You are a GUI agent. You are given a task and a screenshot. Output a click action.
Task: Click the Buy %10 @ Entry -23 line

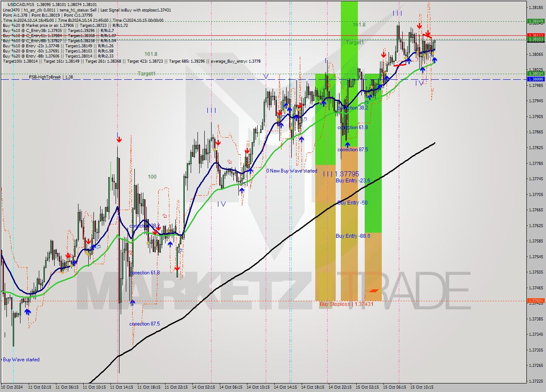pos(58,46)
